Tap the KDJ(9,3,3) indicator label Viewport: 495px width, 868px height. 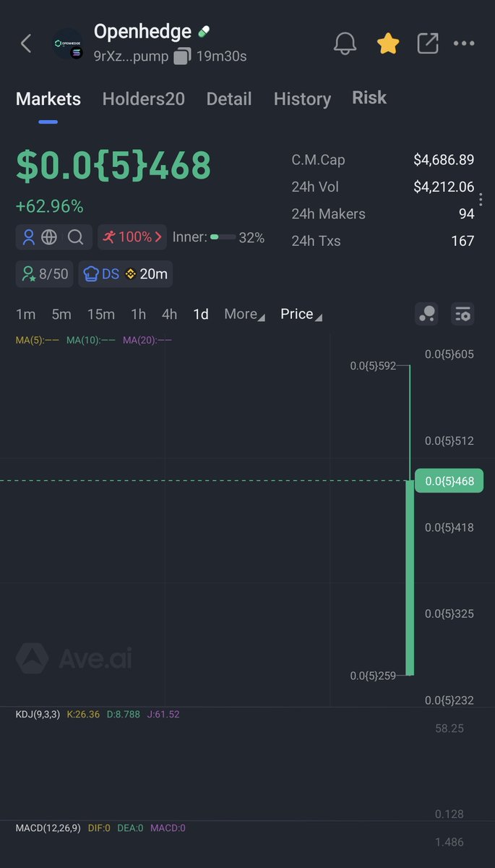point(39,715)
